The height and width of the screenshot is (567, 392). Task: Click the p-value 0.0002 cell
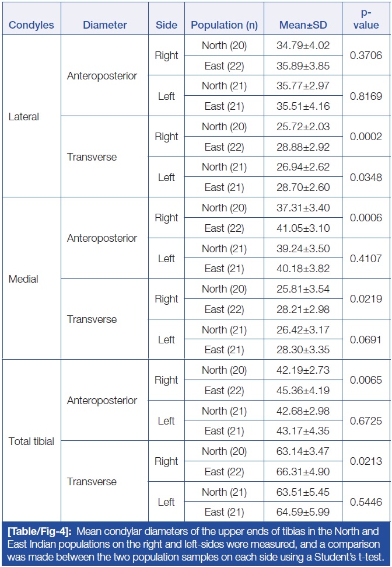click(366, 137)
